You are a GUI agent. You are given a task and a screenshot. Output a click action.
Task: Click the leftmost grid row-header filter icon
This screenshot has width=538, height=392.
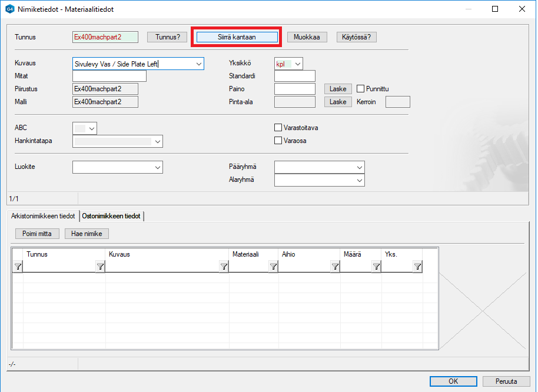[x=18, y=267]
